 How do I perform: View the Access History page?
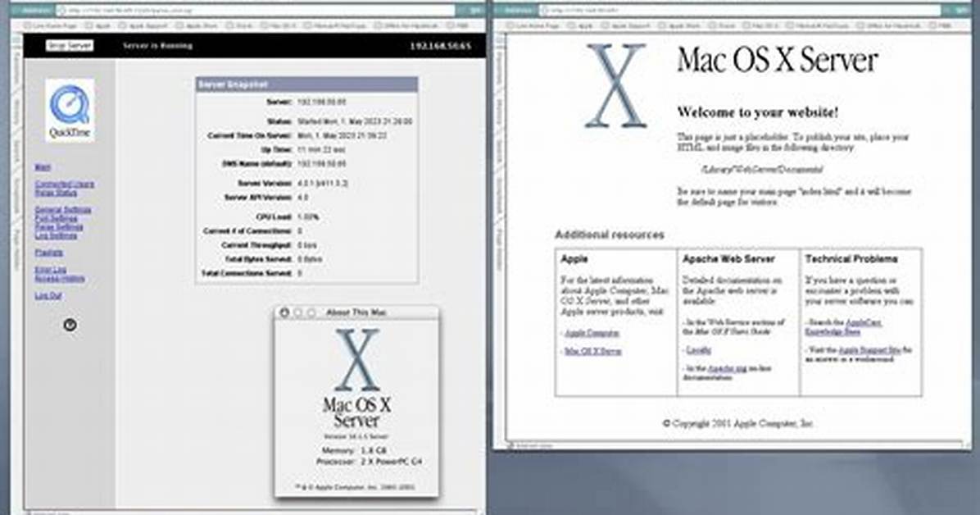60,279
